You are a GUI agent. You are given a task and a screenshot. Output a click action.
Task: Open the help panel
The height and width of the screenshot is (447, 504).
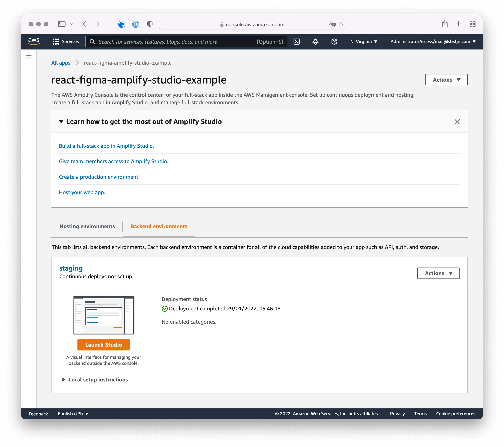pos(334,41)
